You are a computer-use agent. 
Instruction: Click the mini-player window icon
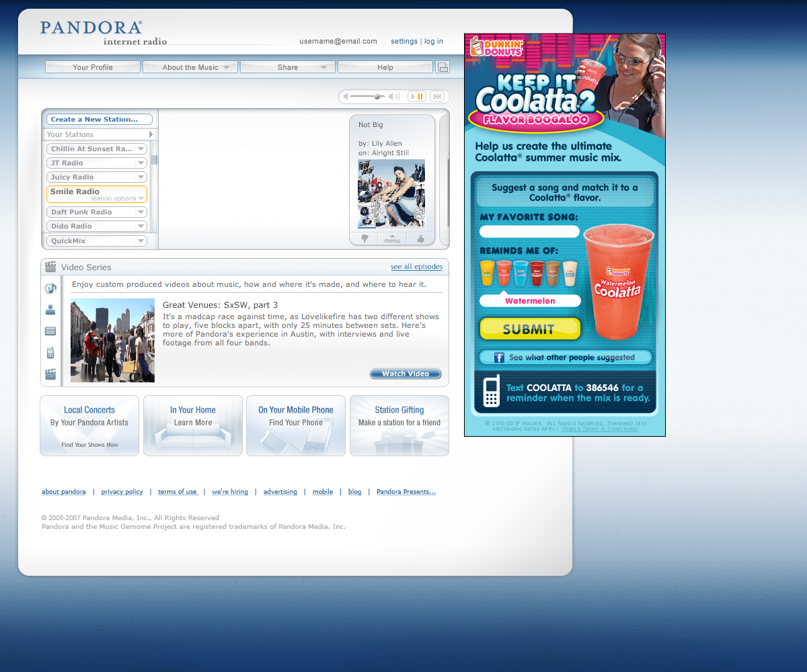click(443, 67)
